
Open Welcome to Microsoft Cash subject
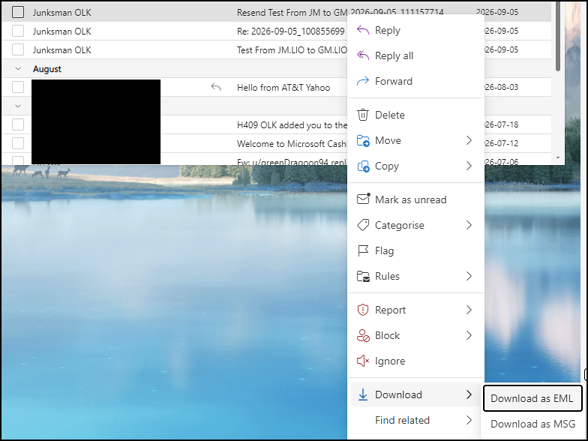coord(292,144)
